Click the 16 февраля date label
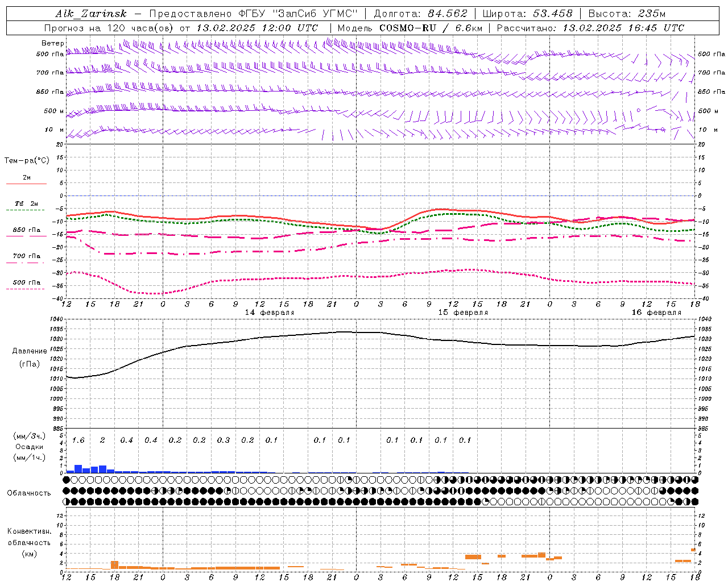Screen dimensions: 728x582 coord(656,313)
